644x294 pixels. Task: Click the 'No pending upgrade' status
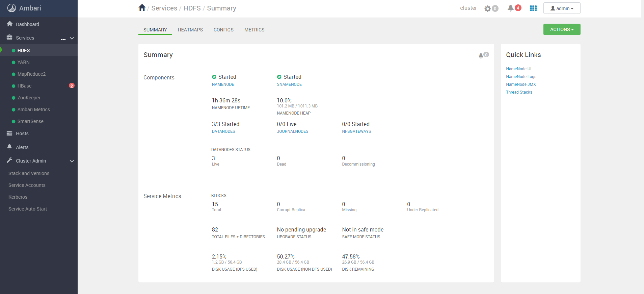[x=301, y=229]
